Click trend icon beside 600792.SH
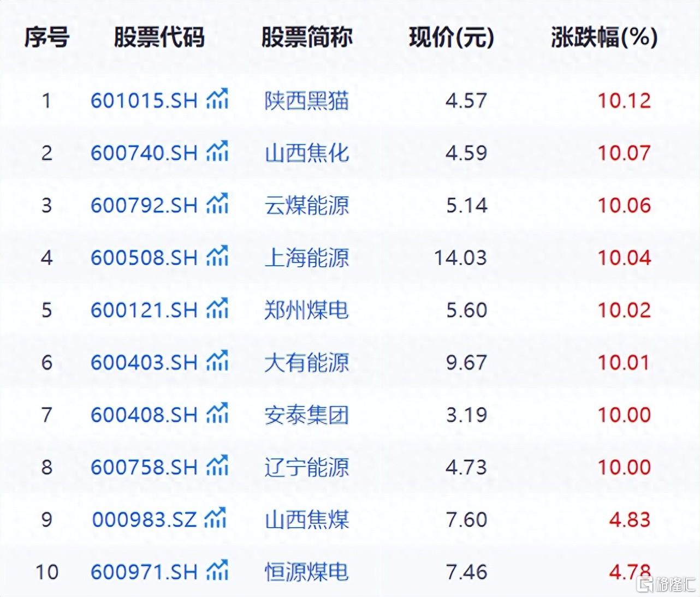Screen dimensions: 700x597 click(217, 204)
